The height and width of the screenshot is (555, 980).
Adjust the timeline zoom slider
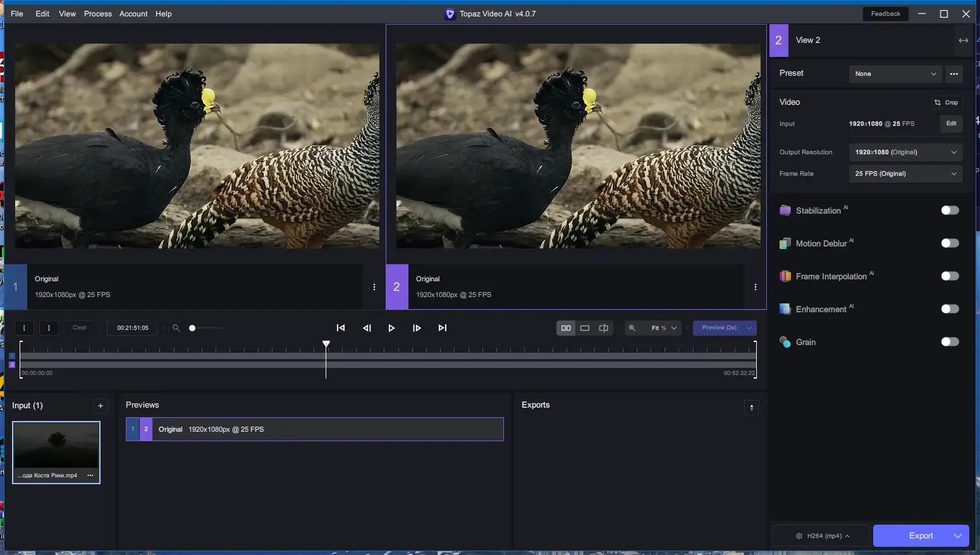[192, 328]
